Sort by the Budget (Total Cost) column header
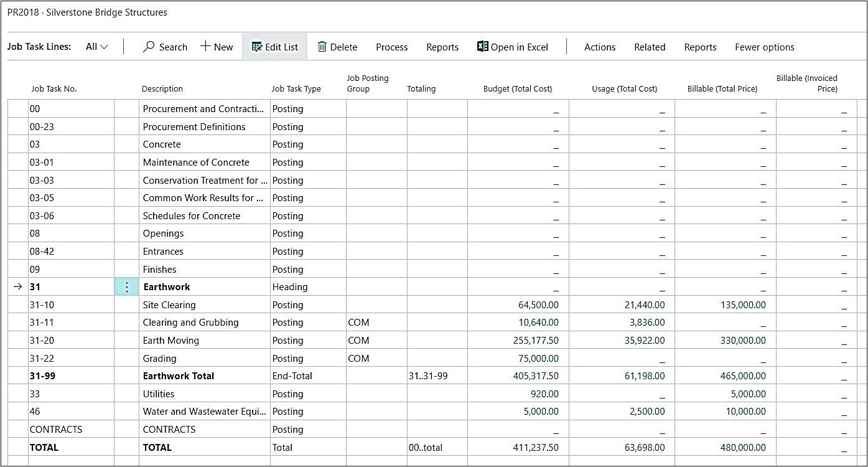The height and width of the screenshot is (467, 868). point(517,89)
